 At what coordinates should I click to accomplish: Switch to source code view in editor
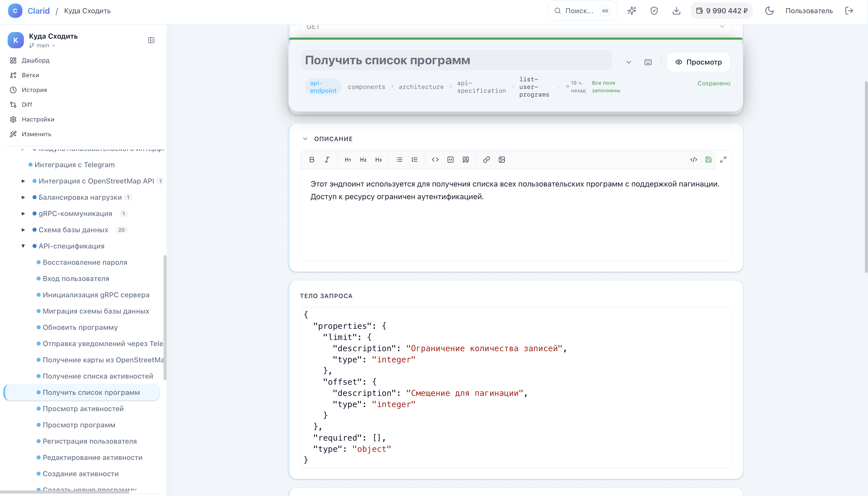[x=693, y=159]
